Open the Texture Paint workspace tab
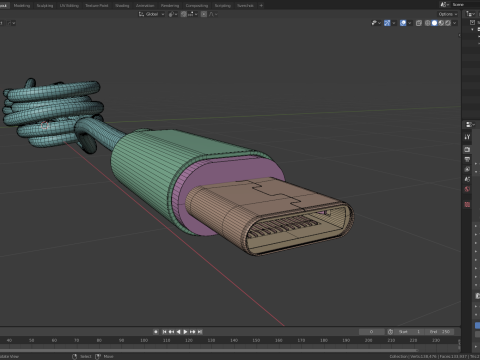480x360 pixels. click(97, 5)
